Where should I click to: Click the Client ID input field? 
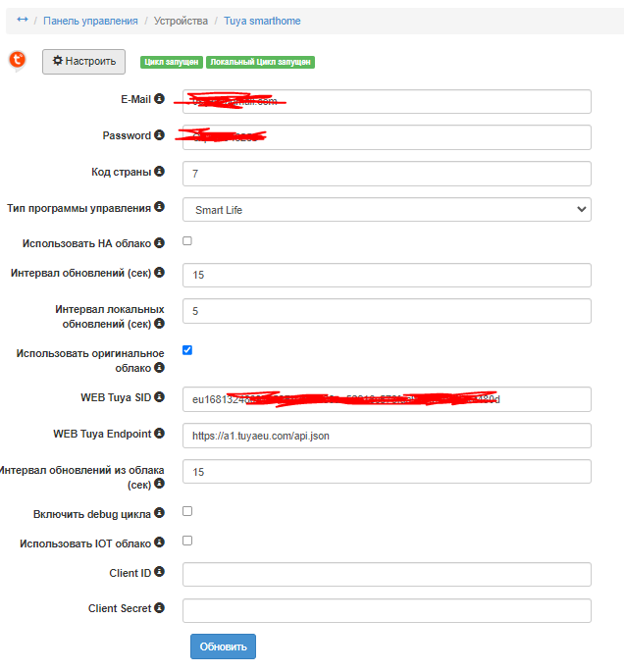[387, 575]
